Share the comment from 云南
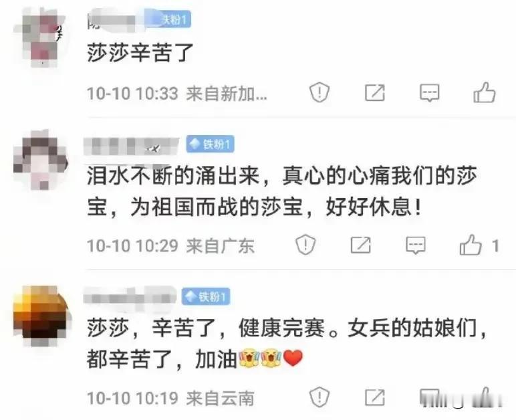This screenshot has height=420, width=516. pyautogui.click(x=375, y=398)
